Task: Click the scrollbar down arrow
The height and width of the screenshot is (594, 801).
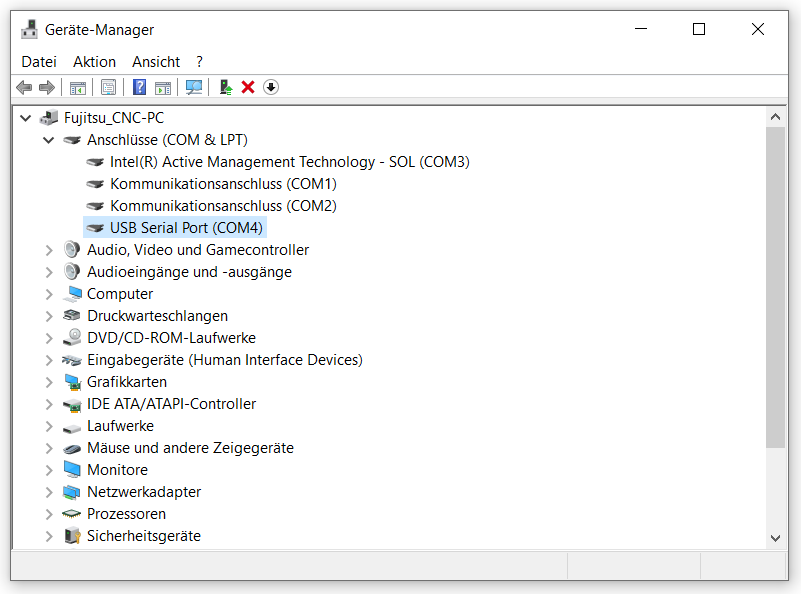Action: pyautogui.click(x=775, y=538)
